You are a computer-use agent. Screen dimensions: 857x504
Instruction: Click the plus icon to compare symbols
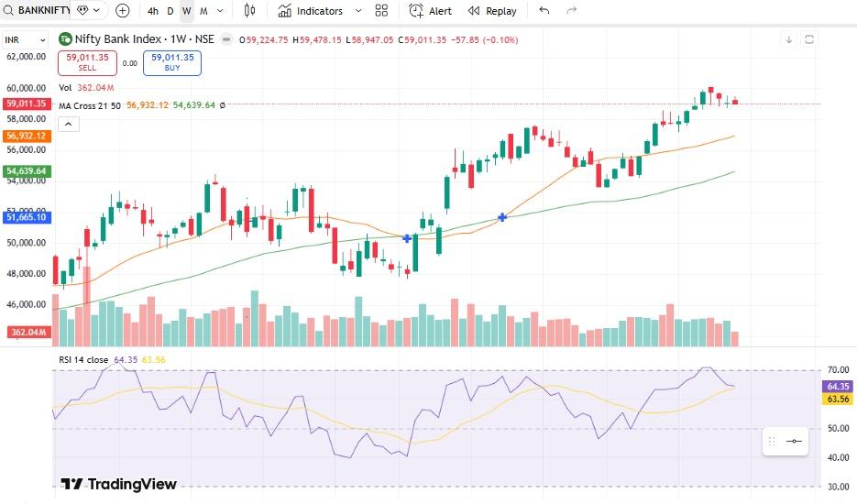click(123, 10)
